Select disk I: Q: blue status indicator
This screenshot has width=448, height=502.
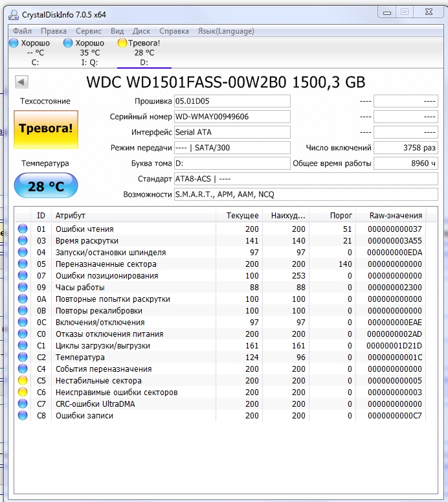pos(68,43)
